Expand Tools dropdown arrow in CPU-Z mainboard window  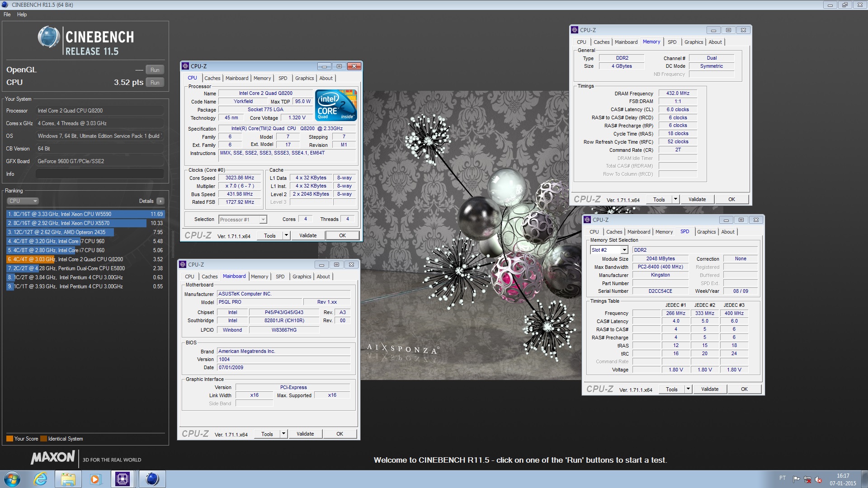click(283, 434)
